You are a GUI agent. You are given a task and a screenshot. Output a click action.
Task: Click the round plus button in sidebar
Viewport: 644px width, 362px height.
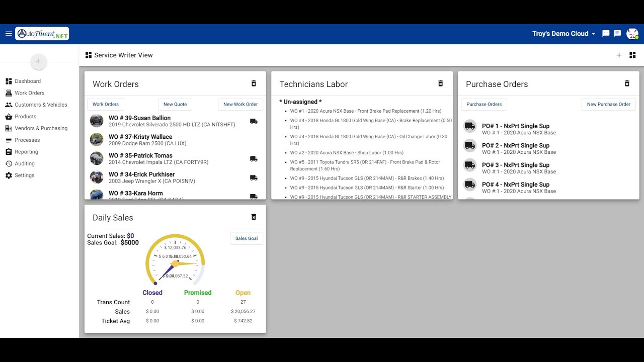click(38, 62)
